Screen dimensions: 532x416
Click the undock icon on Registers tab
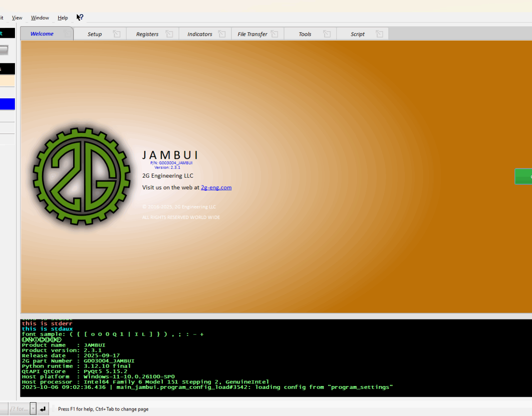(169, 34)
